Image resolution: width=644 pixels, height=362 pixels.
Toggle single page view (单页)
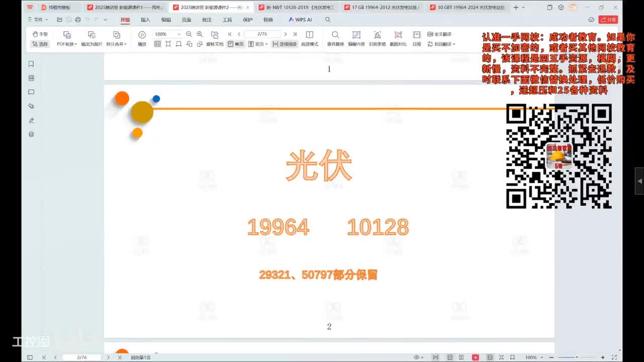[235, 44]
